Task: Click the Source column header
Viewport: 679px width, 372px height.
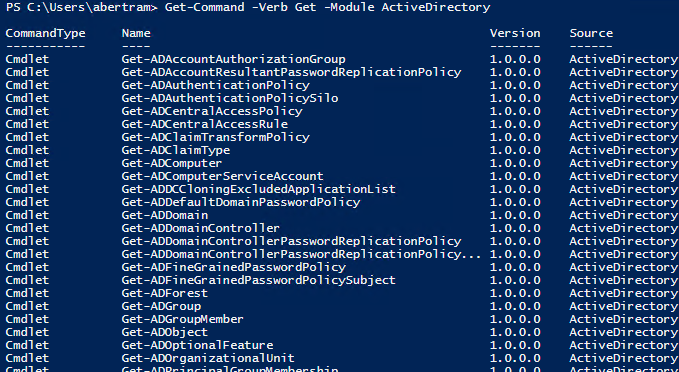Action: point(591,33)
